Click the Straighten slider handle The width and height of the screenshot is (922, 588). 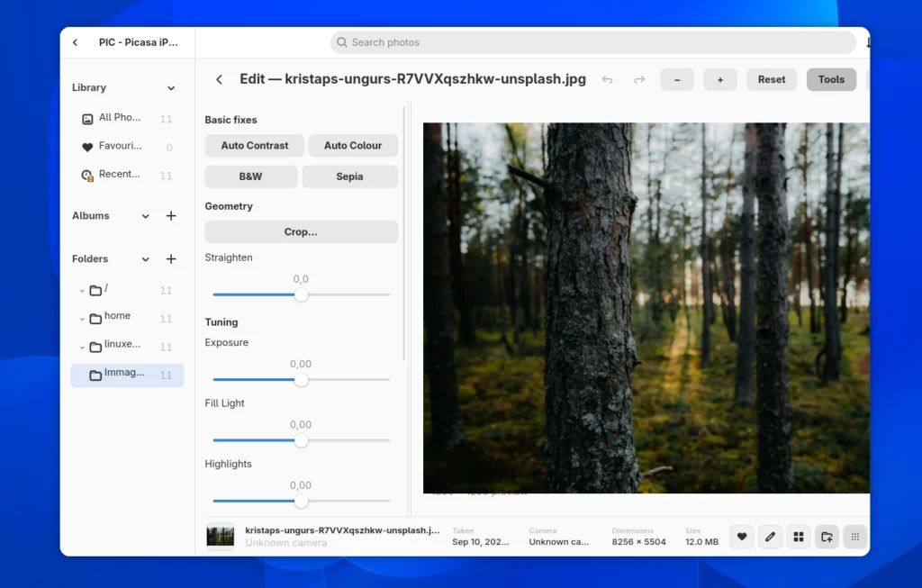coord(301,294)
